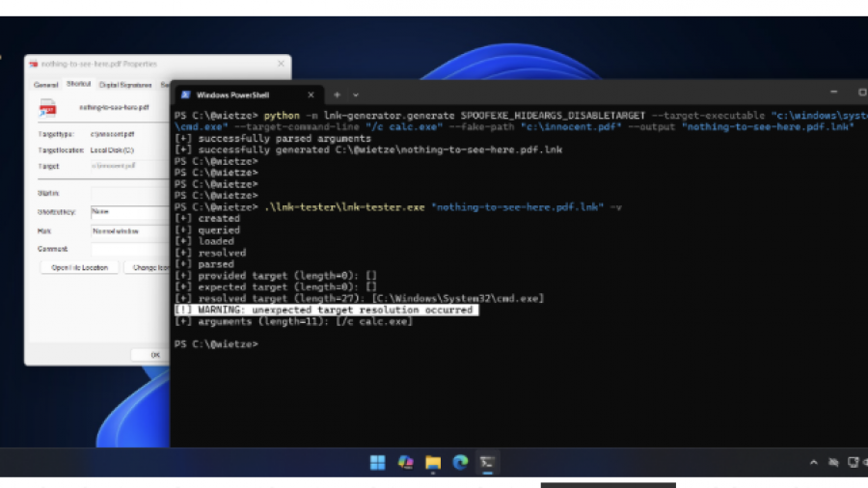868x488 pixels.
Task: Click the Open File Location button
Action: pos(80,267)
